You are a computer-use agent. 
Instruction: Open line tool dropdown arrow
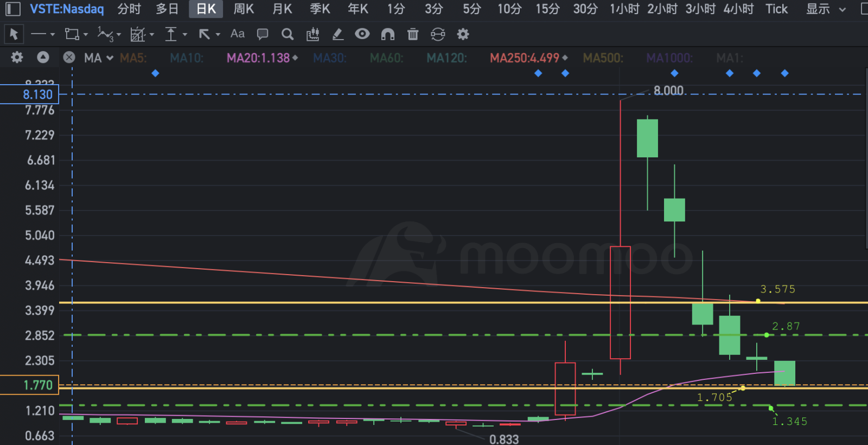(53, 35)
